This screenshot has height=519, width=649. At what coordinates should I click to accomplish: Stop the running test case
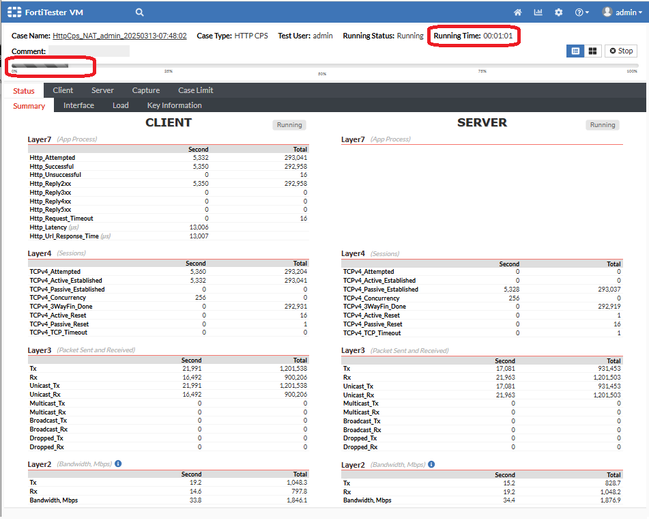(x=621, y=50)
